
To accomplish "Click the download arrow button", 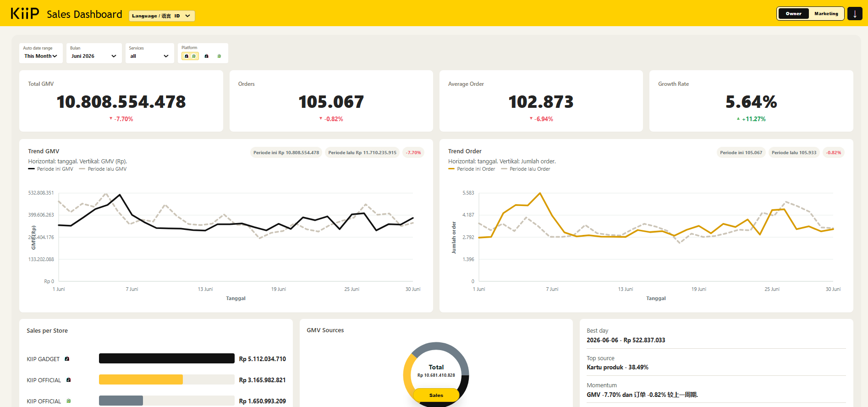I will click(855, 14).
